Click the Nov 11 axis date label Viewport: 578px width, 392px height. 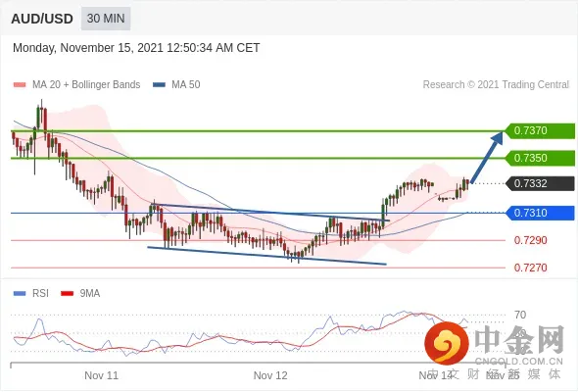pos(101,375)
